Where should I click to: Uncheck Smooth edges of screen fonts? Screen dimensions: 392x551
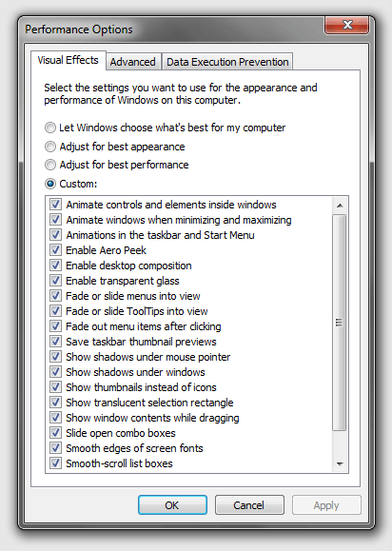(55, 448)
